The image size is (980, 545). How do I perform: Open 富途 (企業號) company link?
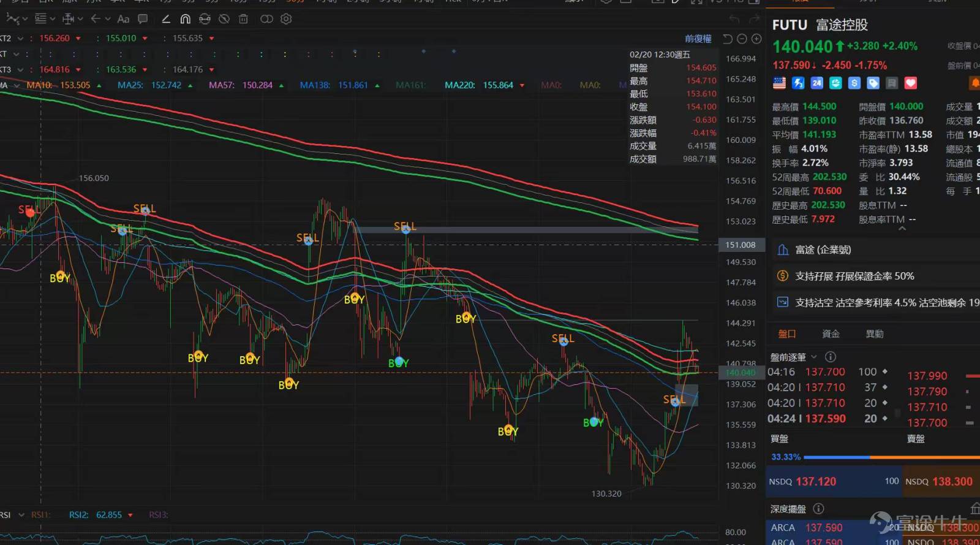(823, 250)
